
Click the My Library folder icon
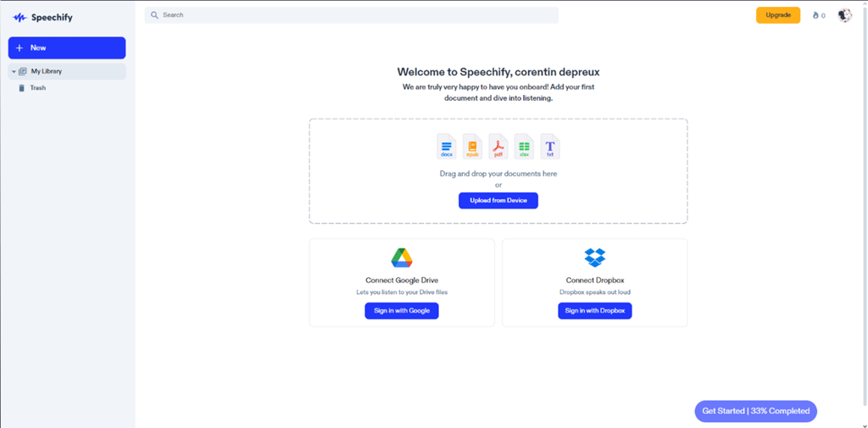point(23,71)
